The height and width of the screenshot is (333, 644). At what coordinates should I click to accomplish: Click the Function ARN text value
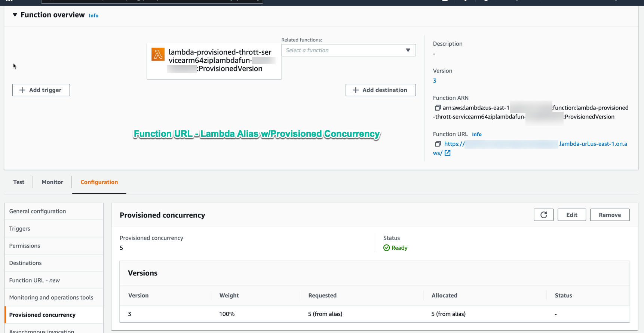[531, 112]
